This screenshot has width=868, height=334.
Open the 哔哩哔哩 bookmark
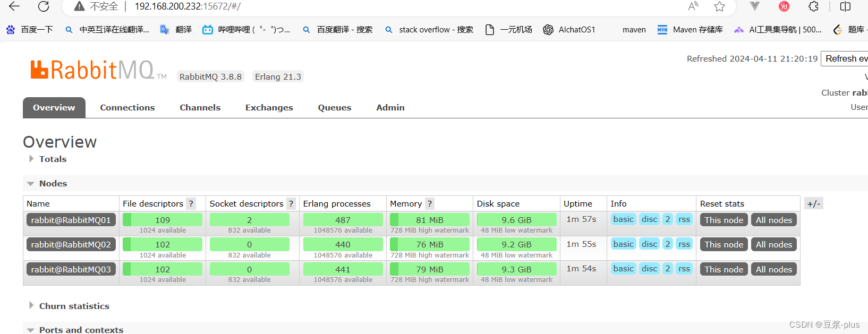[246, 30]
